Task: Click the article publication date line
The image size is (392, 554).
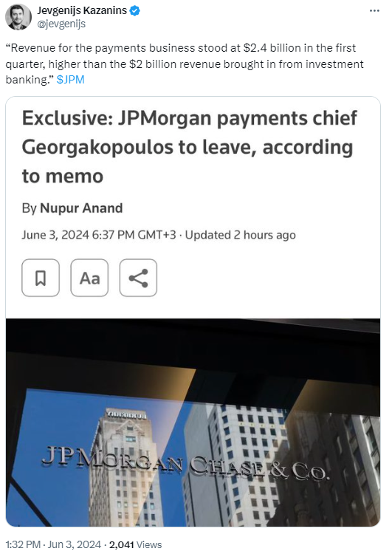Action: 159,235
